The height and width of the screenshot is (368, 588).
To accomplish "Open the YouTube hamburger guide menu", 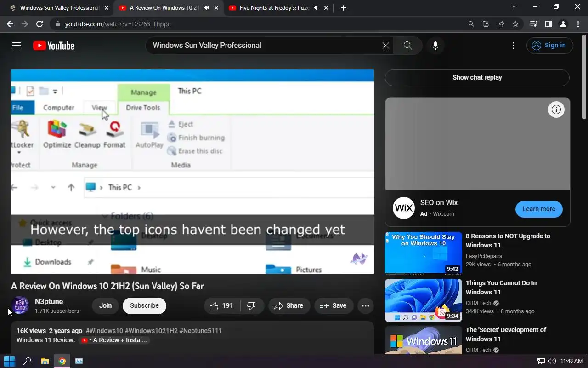I will click(x=17, y=46).
